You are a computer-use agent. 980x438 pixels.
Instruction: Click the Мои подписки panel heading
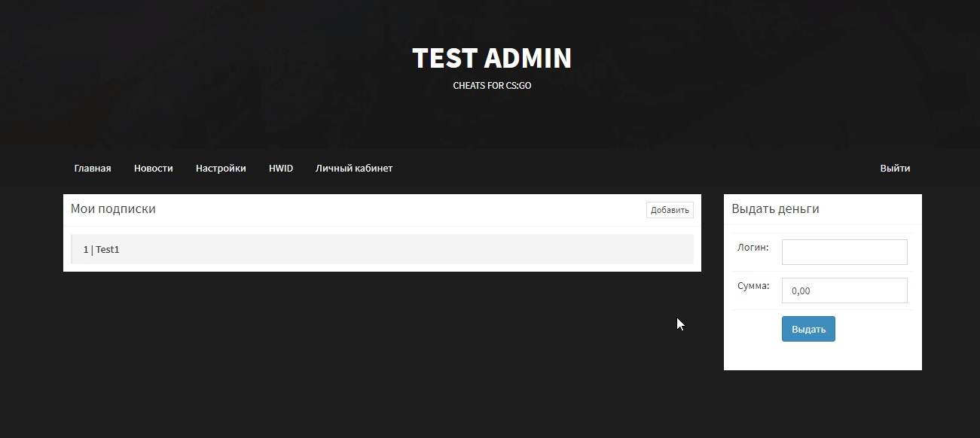[113, 209]
